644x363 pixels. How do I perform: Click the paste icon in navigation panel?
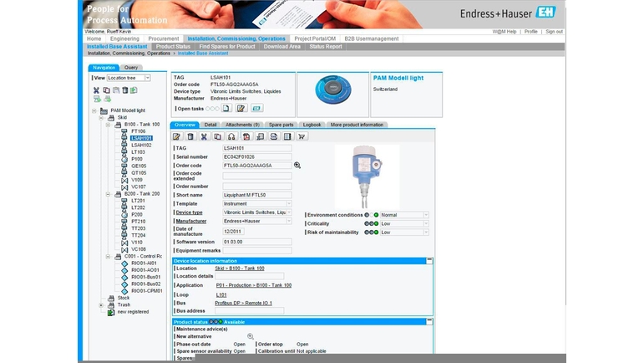point(116,90)
